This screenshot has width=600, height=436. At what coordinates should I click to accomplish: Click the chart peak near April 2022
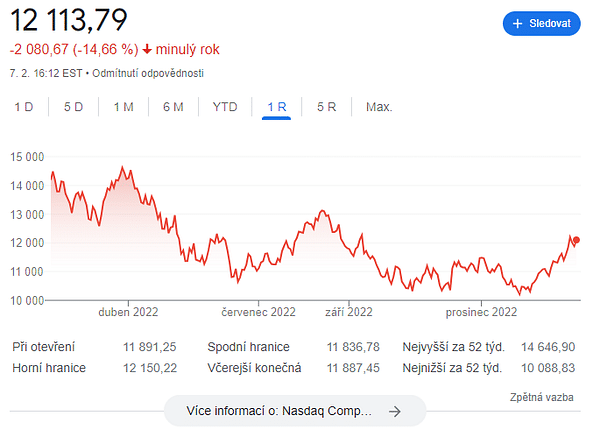122,167
